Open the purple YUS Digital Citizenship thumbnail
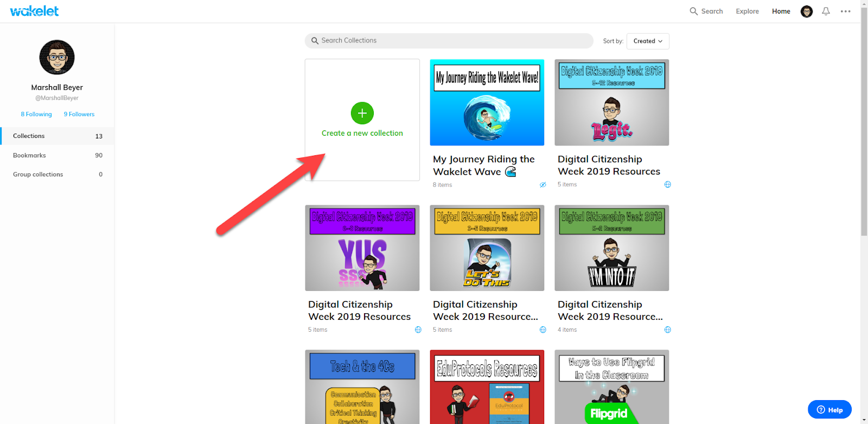Image resolution: width=868 pixels, height=424 pixels. (x=362, y=248)
